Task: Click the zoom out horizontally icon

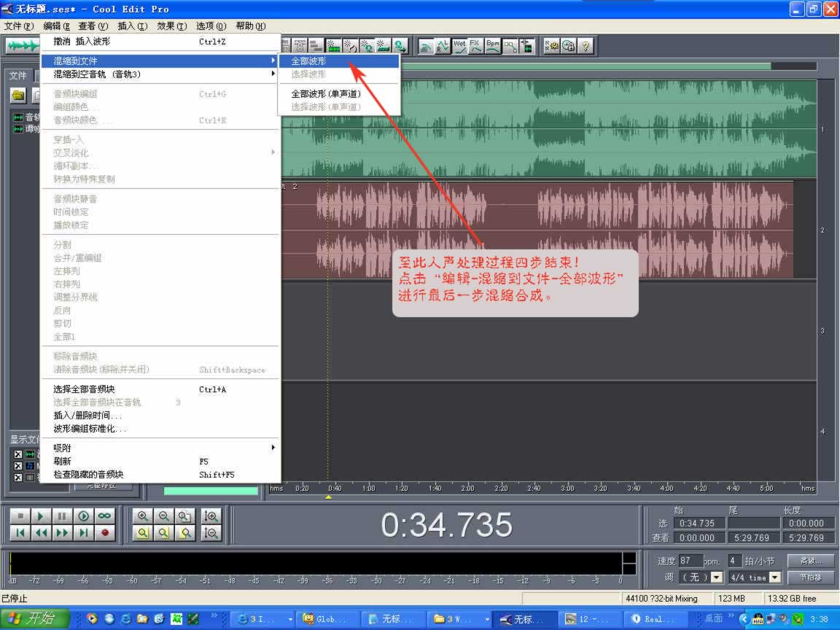Action: 164,516
